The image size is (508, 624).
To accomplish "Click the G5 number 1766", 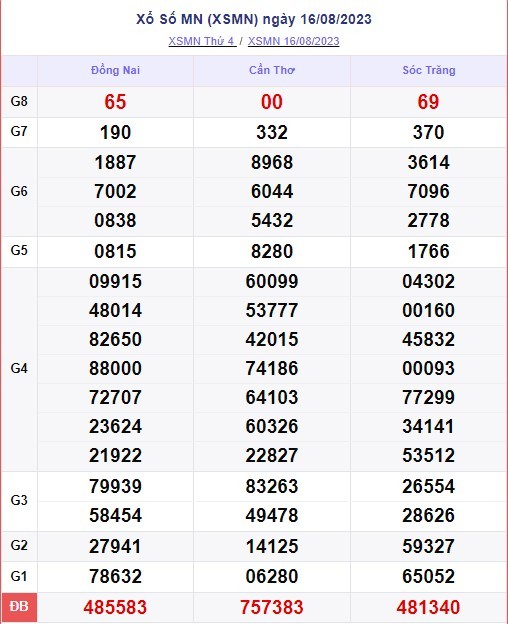I will [x=428, y=252].
